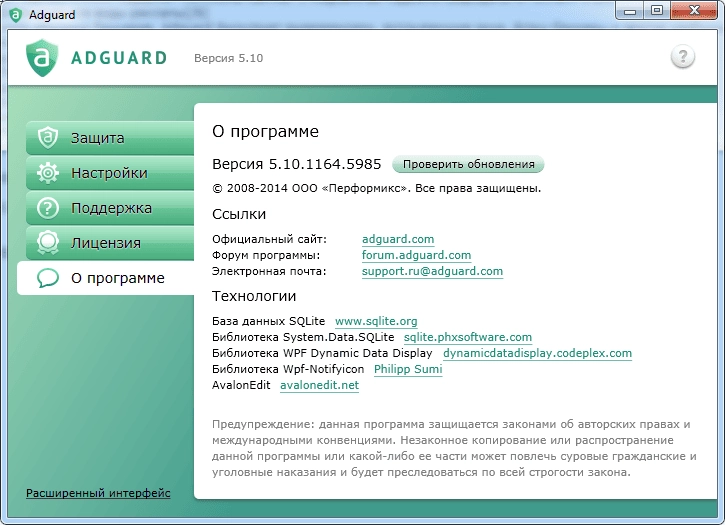This screenshot has width=725, height=525.
Task: Click the text Библиотека Wpf-Notifyicon
Action: [x=288, y=369]
